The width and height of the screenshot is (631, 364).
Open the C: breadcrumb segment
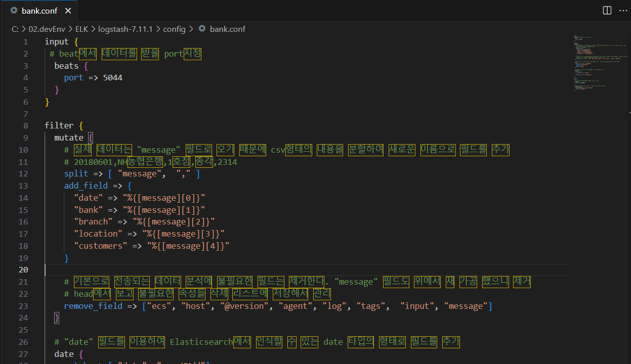(15, 29)
